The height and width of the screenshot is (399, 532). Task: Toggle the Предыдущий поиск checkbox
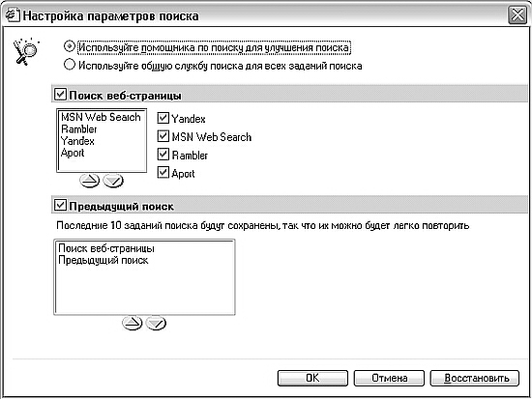click(60, 205)
